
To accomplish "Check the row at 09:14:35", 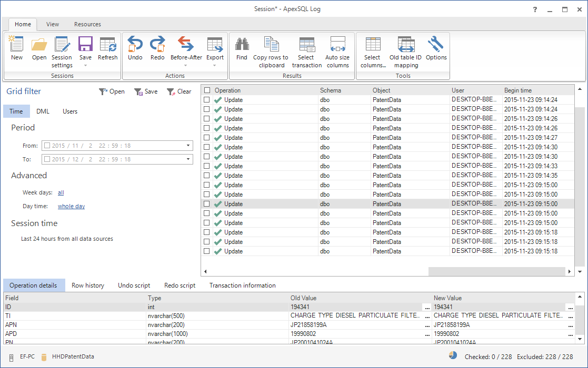I will click(x=207, y=175).
